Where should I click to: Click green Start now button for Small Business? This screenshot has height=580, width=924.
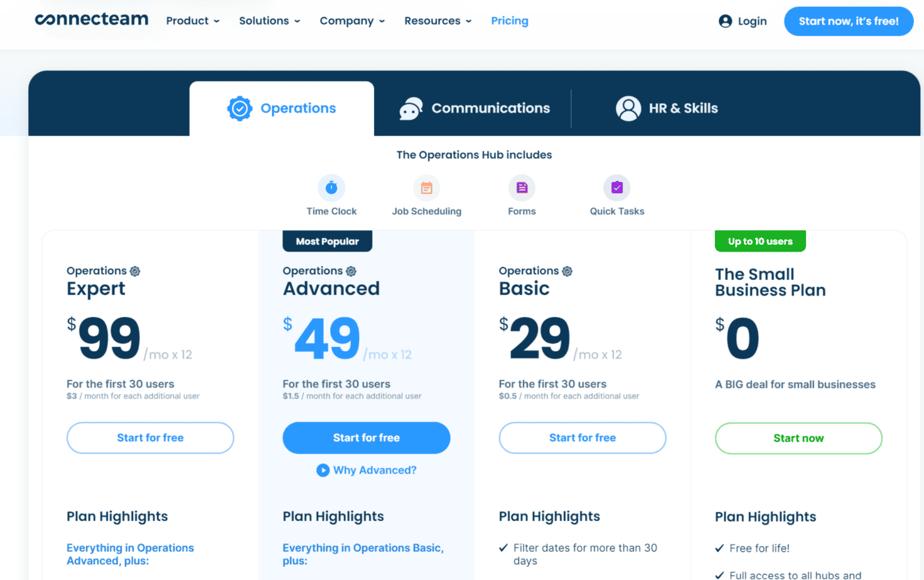798,438
